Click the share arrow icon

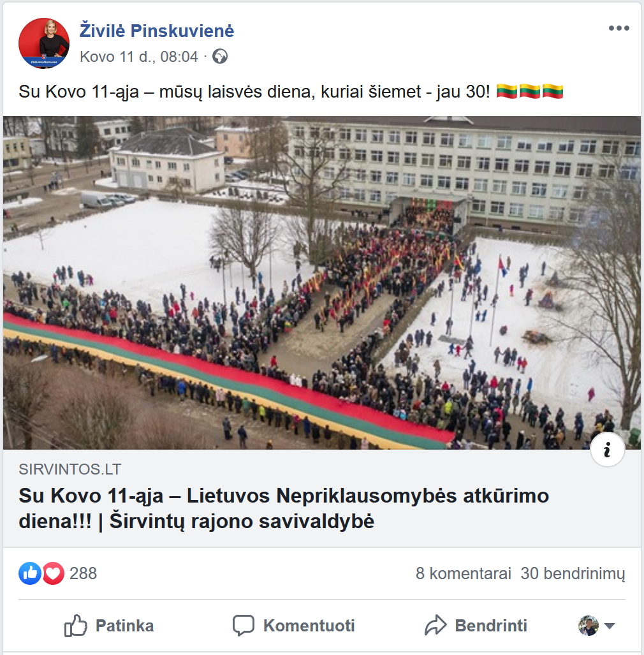pos(435,625)
